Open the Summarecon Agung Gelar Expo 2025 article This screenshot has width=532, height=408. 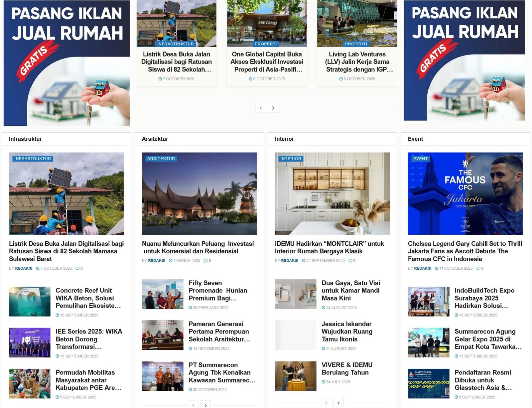click(488, 339)
